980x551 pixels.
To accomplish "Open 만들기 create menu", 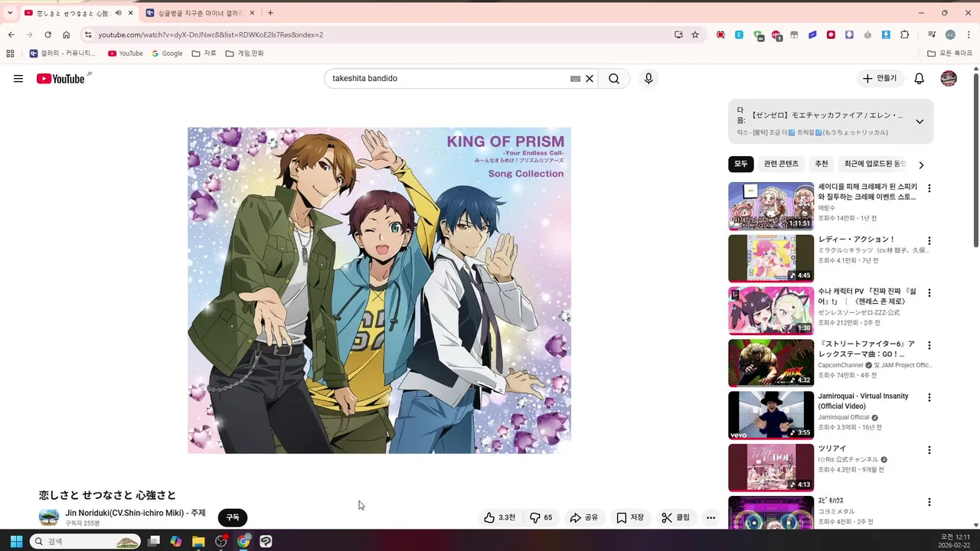I will click(x=880, y=79).
